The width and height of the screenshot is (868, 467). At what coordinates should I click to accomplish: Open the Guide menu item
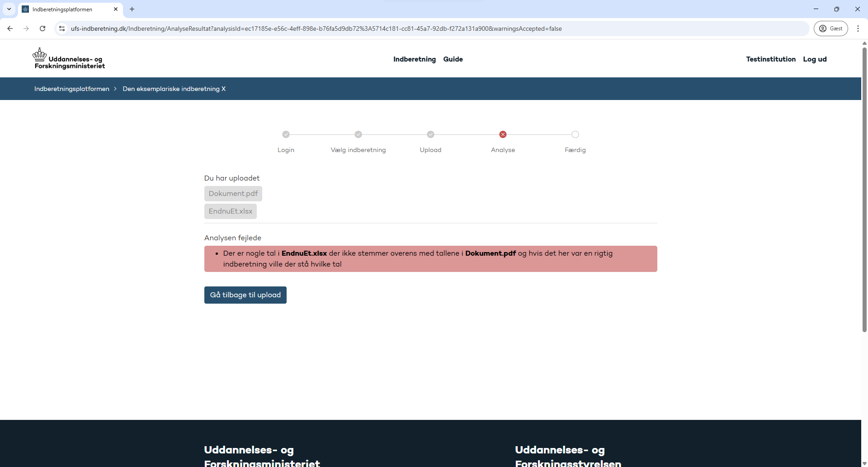point(453,59)
